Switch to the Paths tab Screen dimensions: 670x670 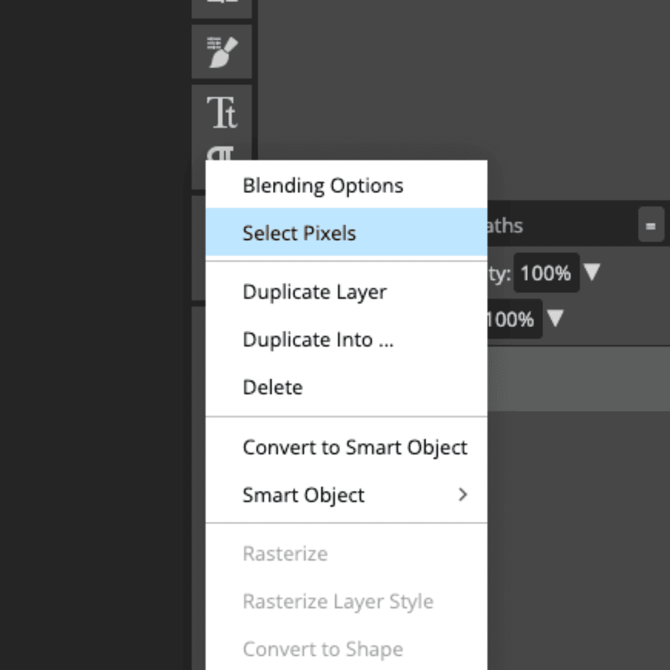(x=505, y=226)
